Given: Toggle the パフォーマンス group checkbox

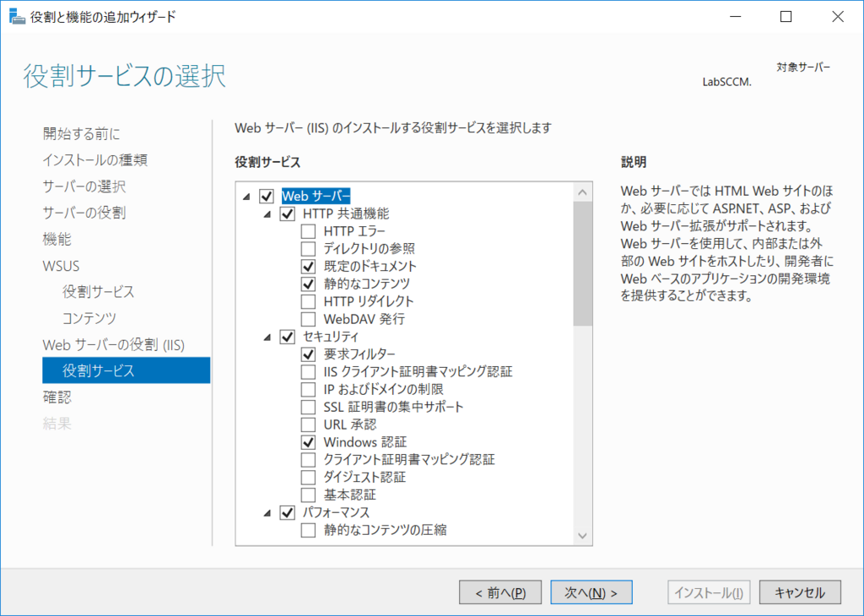Looking at the screenshot, I should coord(288,512).
